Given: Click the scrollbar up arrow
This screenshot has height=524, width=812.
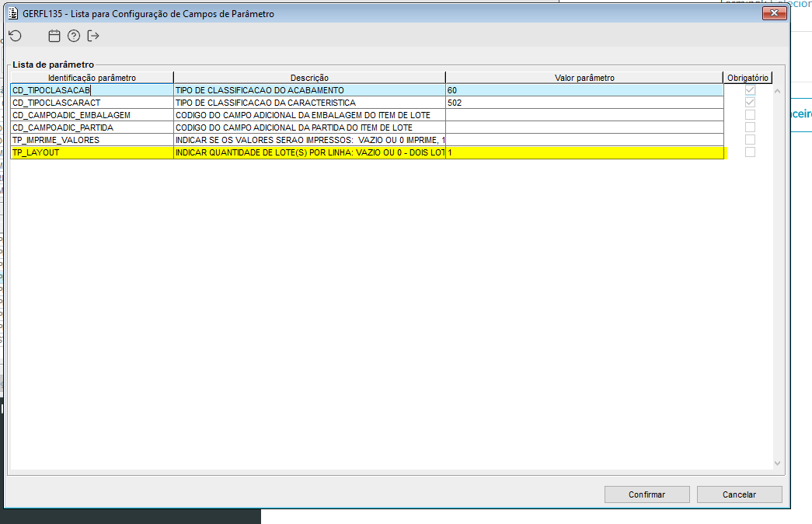Looking at the screenshot, I should (x=777, y=91).
